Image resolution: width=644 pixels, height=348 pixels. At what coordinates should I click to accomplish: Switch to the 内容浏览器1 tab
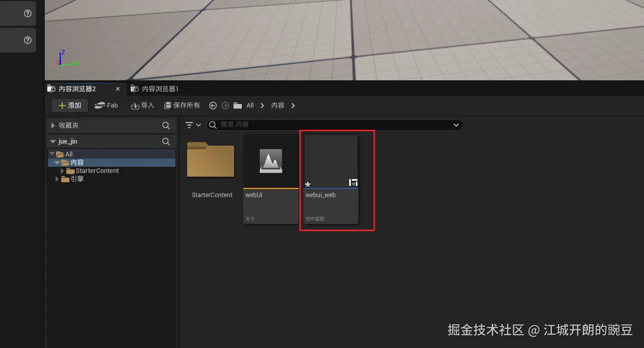[160, 89]
